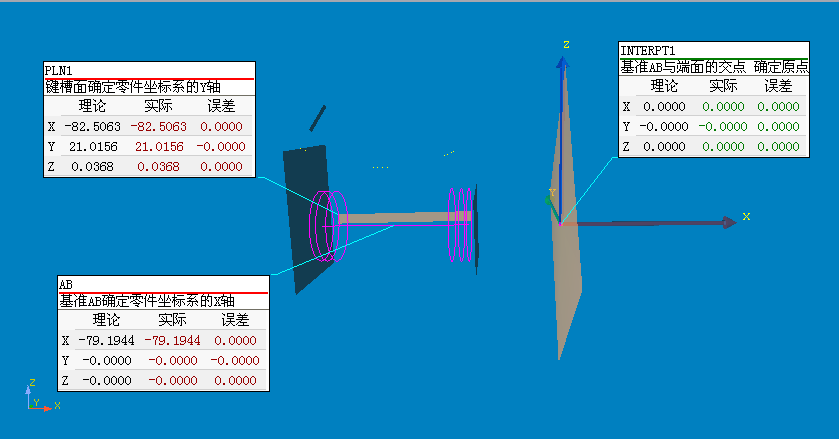This screenshot has height=439, width=839.
Task: Click the 误差 header in PLN1 table
Action: 221,106
